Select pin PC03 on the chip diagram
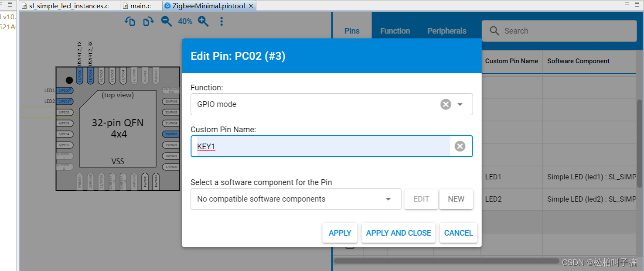The image size is (644, 271). tap(65, 123)
